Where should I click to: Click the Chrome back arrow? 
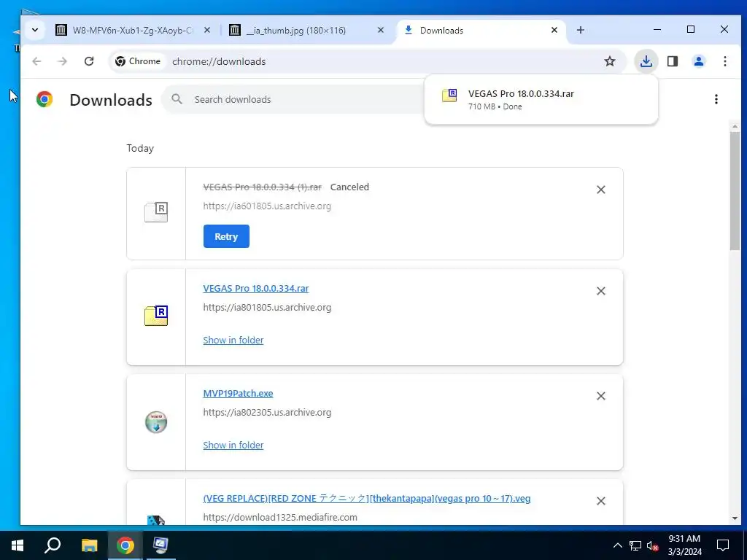click(36, 61)
